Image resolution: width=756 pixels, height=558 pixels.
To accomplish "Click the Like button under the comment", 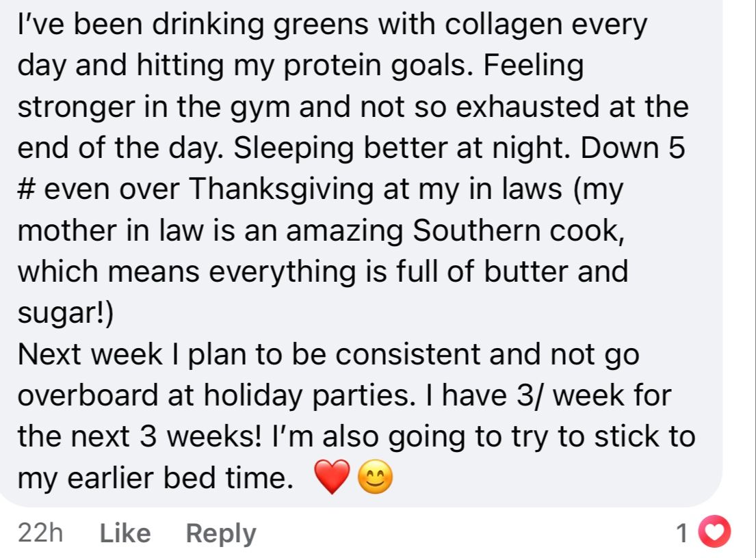I will [125, 533].
